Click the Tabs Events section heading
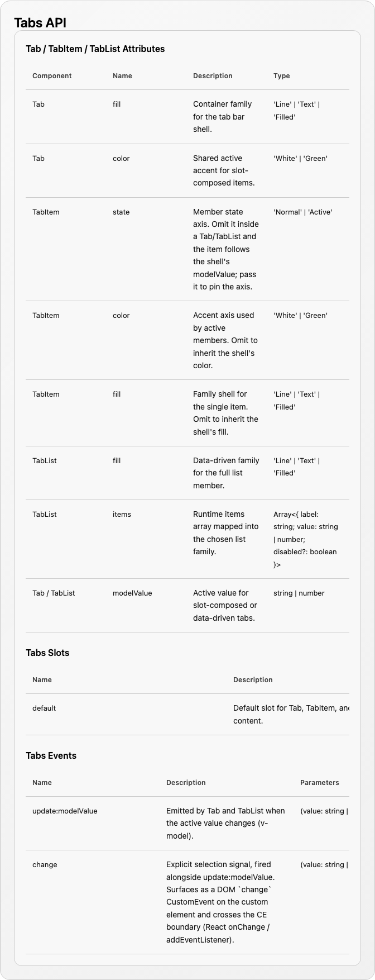The image size is (375, 980). pyautogui.click(x=51, y=755)
